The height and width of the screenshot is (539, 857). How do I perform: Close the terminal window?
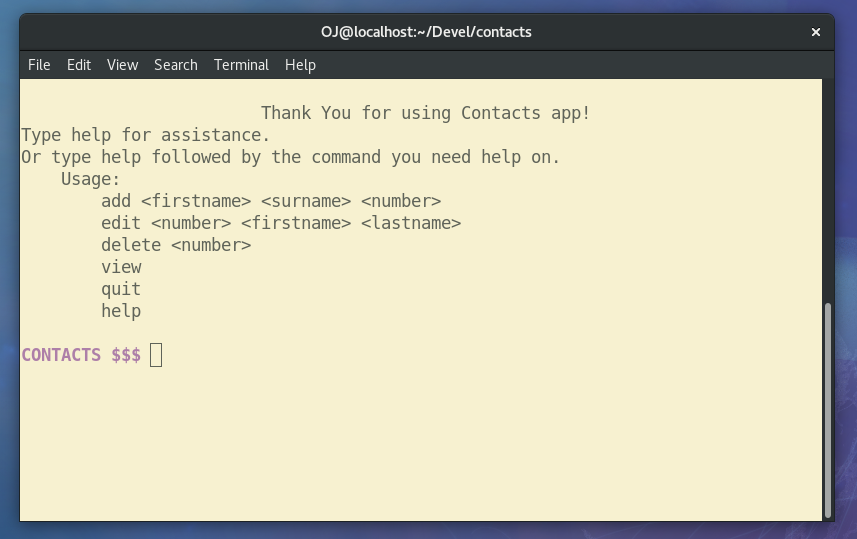click(x=815, y=32)
